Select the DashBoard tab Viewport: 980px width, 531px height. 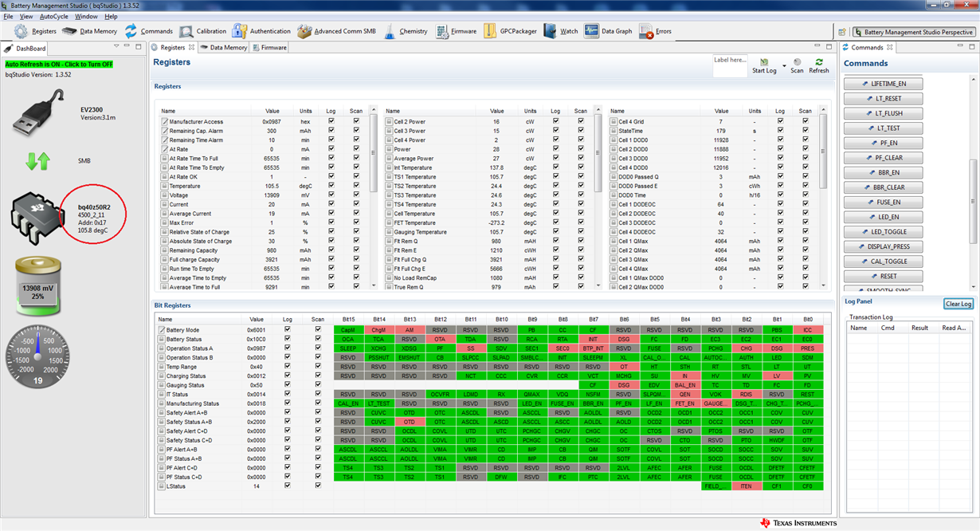(x=25, y=48)
